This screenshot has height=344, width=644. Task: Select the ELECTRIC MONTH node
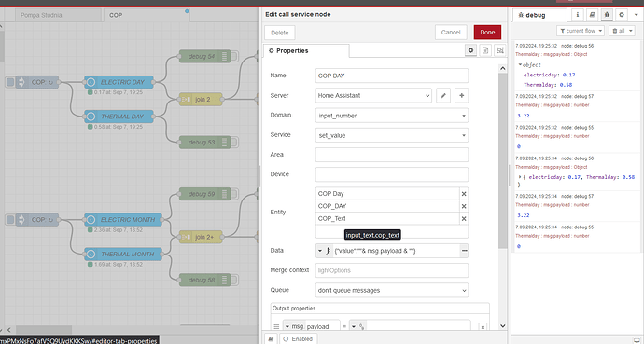tap(123, 220)
